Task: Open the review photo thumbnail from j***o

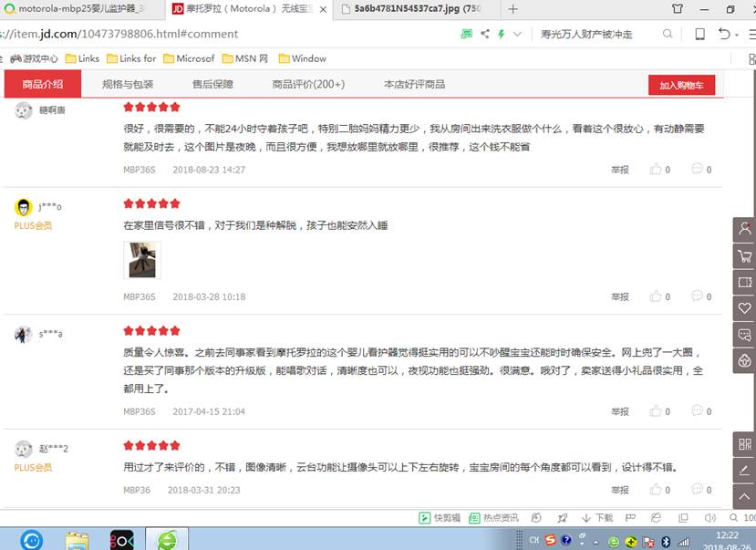Action: [142, 260]
